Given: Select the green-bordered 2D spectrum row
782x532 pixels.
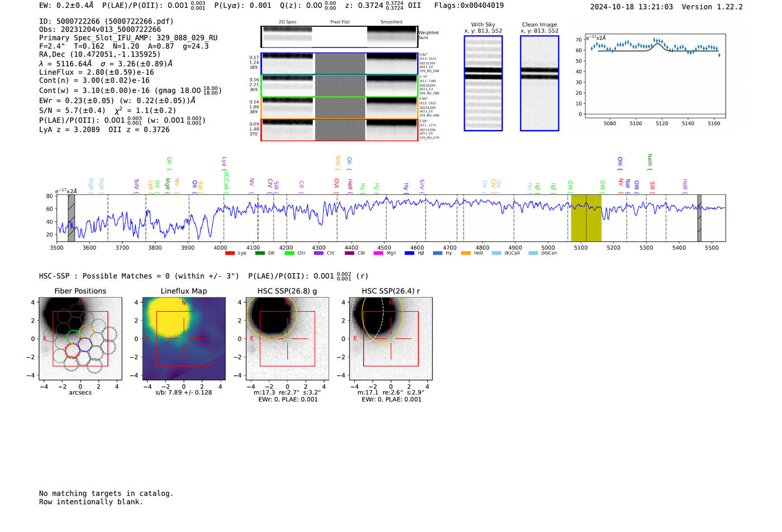Looking at the screenshot, I should point(339,86).
